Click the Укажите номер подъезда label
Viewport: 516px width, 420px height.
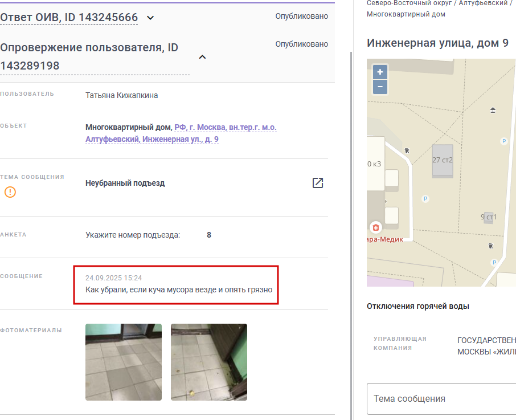pyautogui.click(x=133, y=235)
